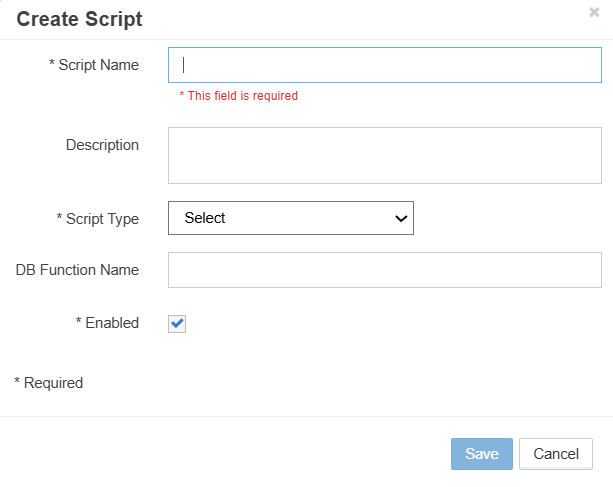Click the text cursor inside Script Name

(184, 65)
